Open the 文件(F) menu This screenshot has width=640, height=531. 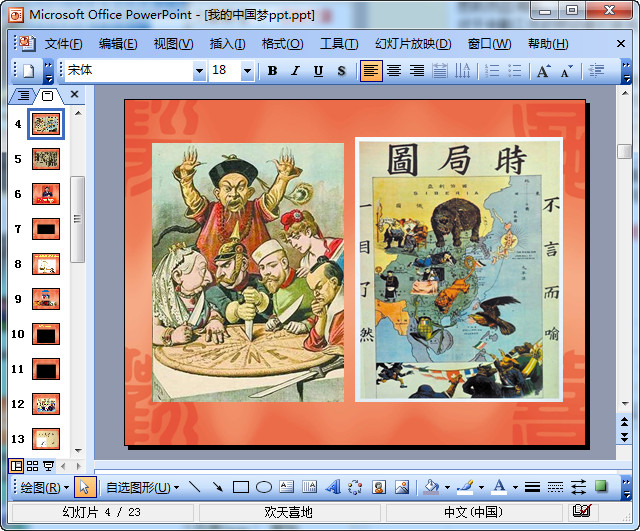(64, 44)
